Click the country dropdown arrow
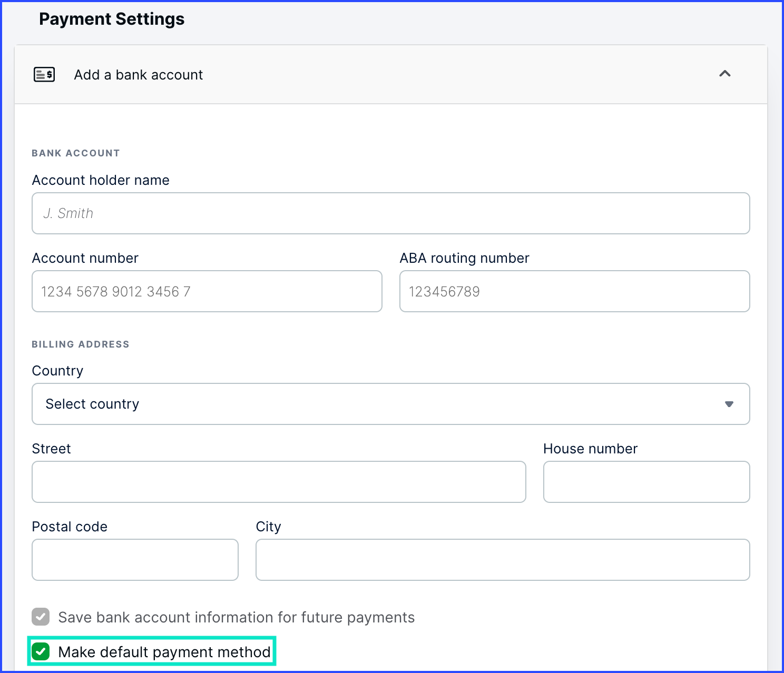 [729, 404]
